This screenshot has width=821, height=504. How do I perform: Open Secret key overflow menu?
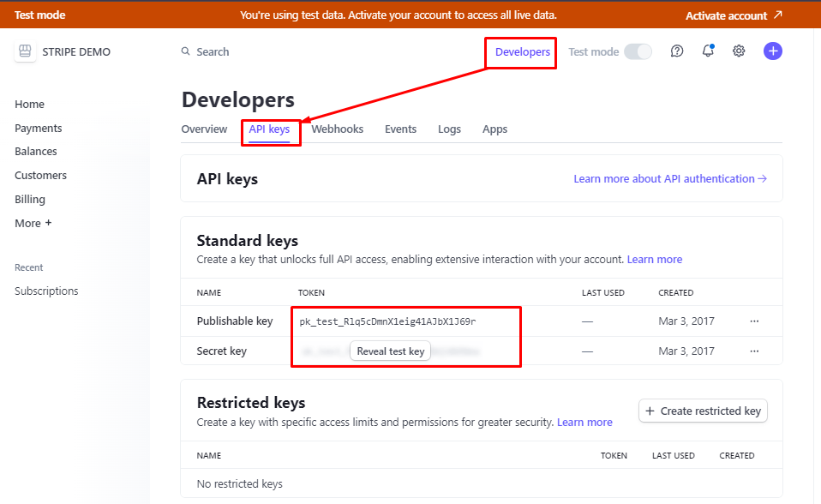tap(754, 351)
